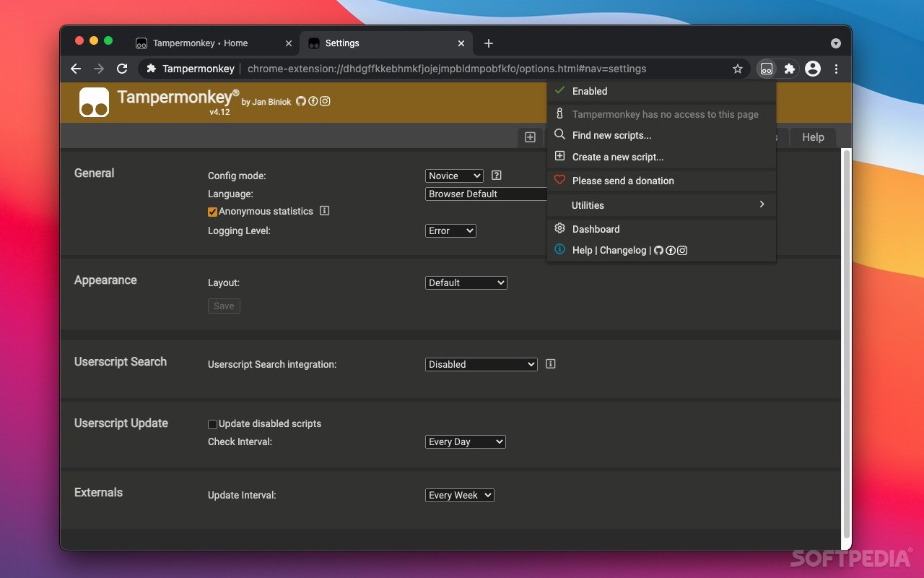Open the Logging Level Error dropdown
The width and height of the screenshot is (924, 578).
(450, 230)
